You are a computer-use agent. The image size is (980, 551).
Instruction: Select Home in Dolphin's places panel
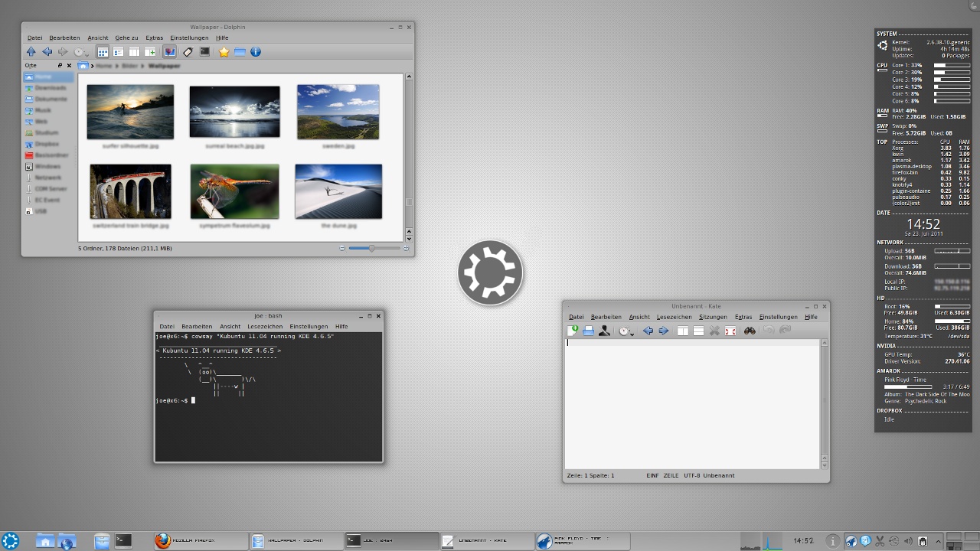click(x=49, y=77)
